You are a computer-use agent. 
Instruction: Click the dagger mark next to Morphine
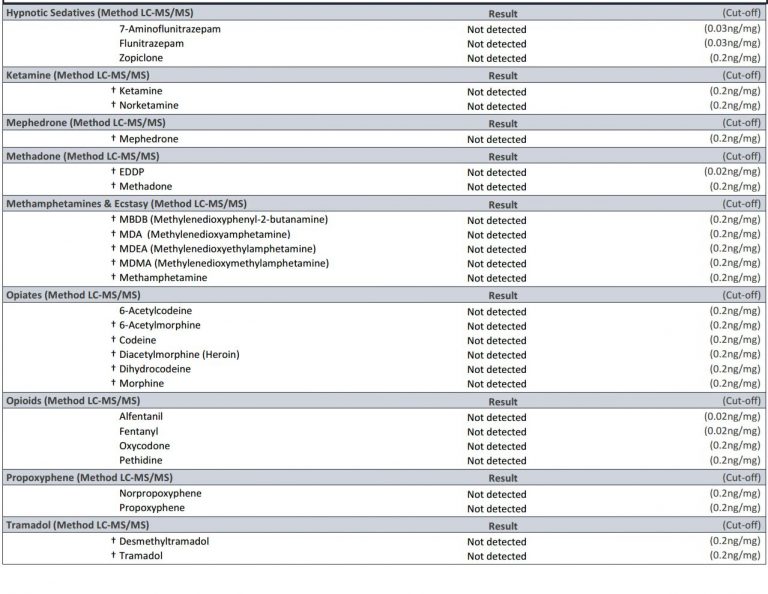(113, 382)
